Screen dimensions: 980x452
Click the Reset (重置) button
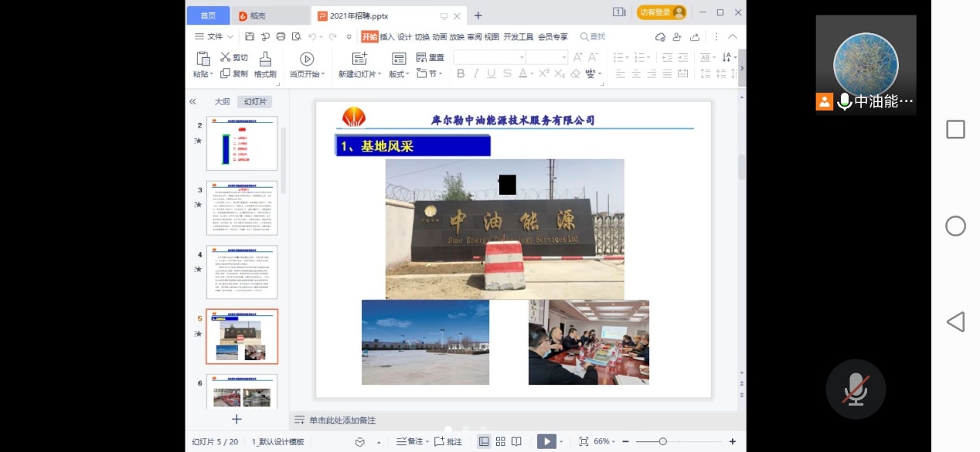pos(430,58)
